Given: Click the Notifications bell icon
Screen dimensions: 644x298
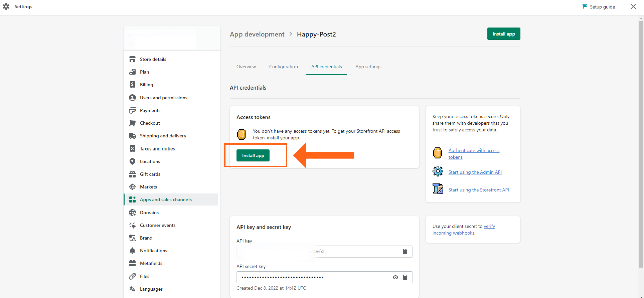Looking at the screenshot, I should point(132,251).
